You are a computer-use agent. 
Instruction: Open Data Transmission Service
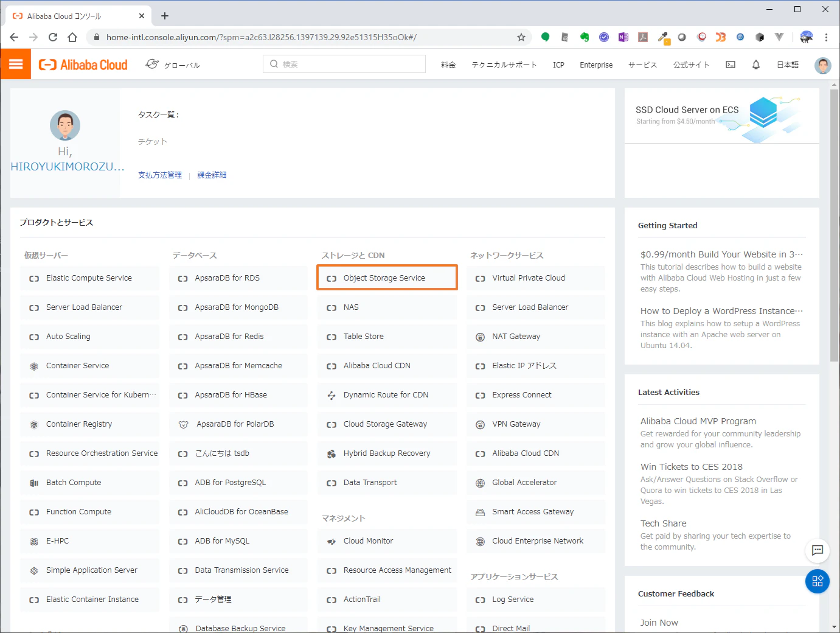pos(238,570)
